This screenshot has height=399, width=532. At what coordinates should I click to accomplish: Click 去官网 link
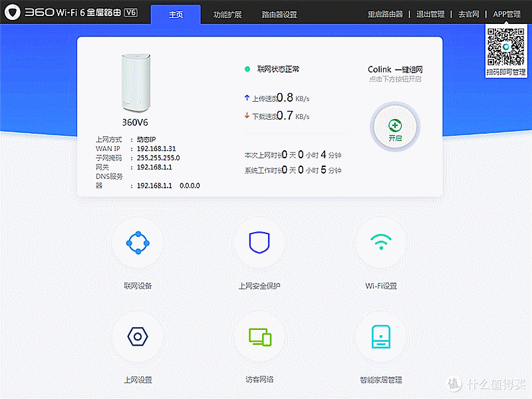469,14
